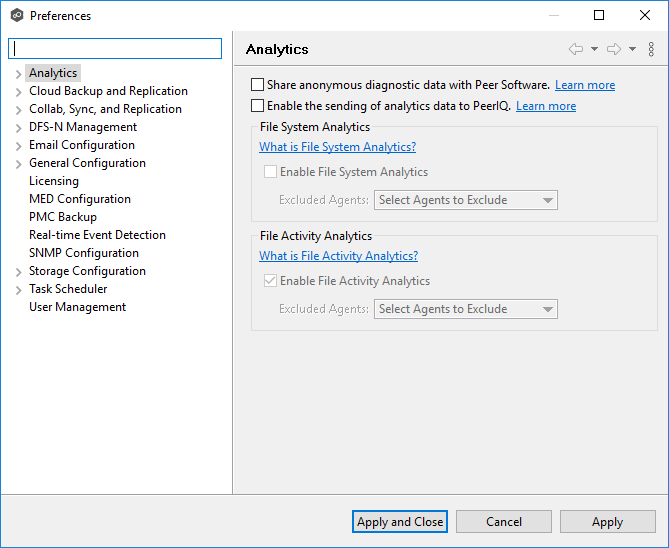Select Licensing in the preferences tree
Image resolution: width=669 pixels, height=548 pixels.
point(54,181)
